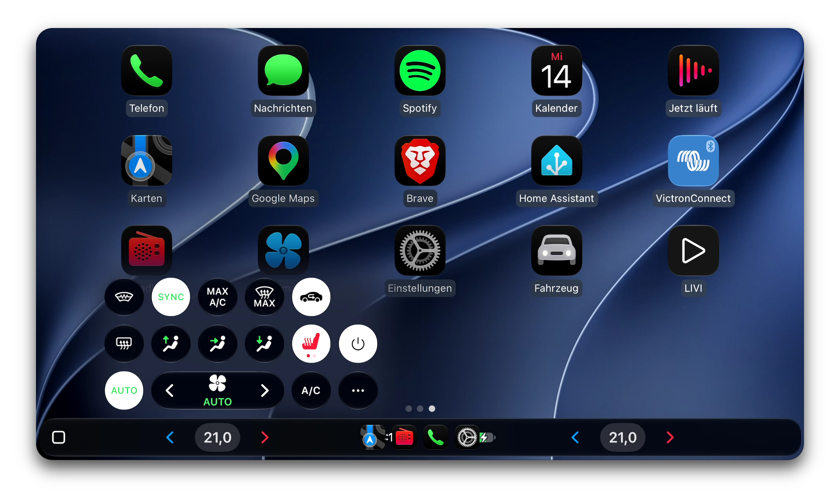Image resolution: width=840 pixels, height=504 pixels.
Task: Open Einstellungen settings app
Action: tap(420, 251)
